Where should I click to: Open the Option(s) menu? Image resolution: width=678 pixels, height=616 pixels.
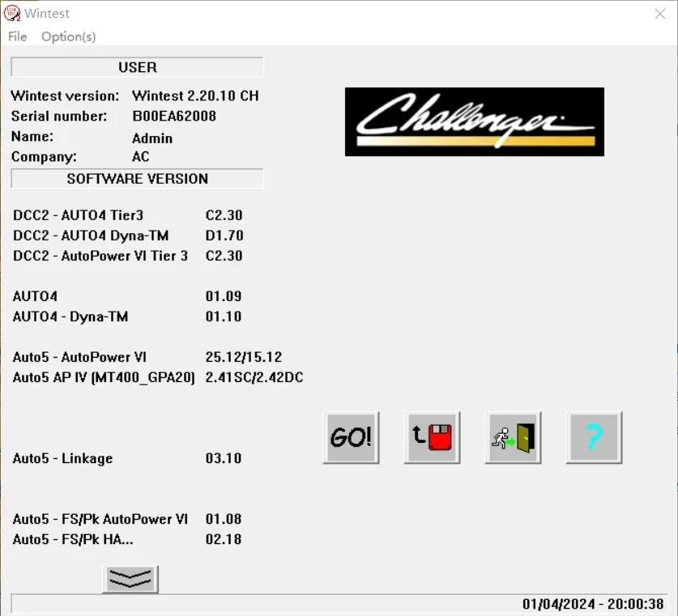click(68, 36)
